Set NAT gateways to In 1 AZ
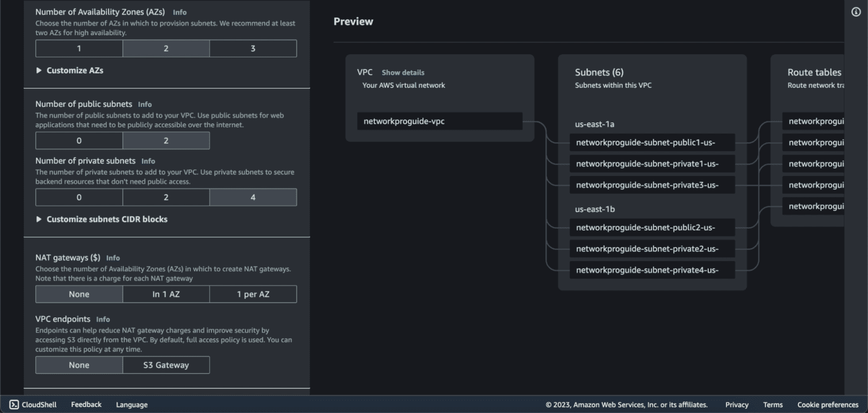The height and width of the screenshot is (413, 868). pyautogui.click(x=166, y=294)
